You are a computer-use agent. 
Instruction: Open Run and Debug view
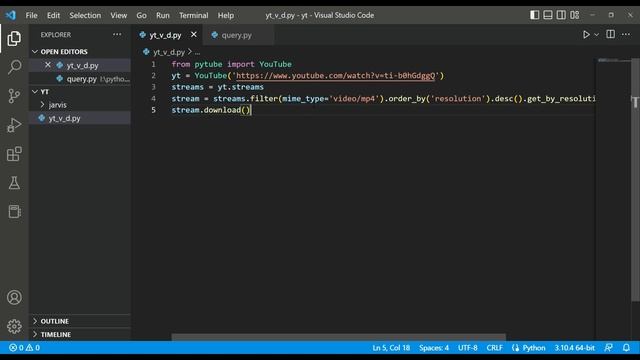tap(14, 125)
